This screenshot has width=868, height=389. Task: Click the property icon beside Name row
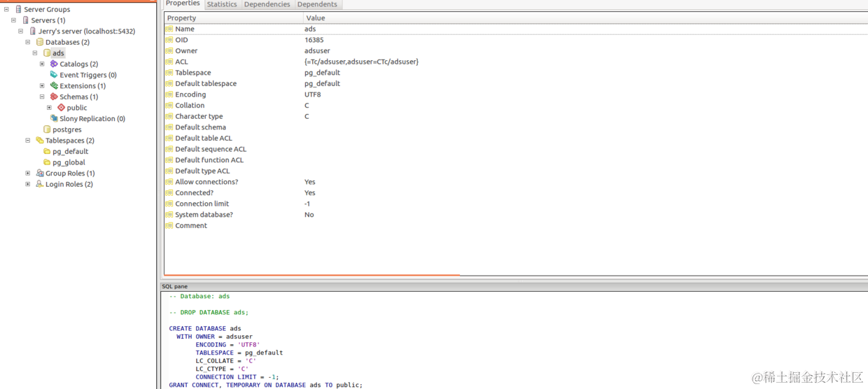(169, 29)
